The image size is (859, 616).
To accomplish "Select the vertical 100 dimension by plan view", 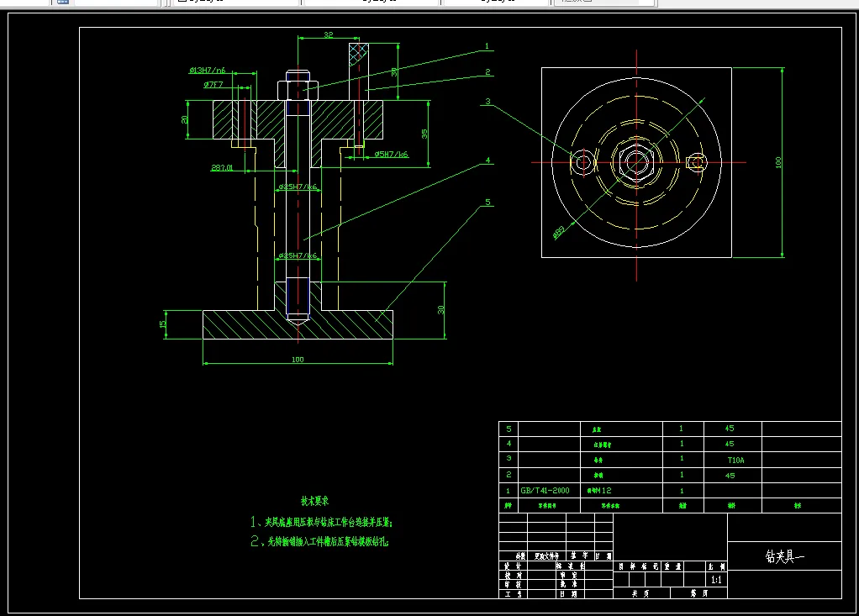I will [778, 162].
